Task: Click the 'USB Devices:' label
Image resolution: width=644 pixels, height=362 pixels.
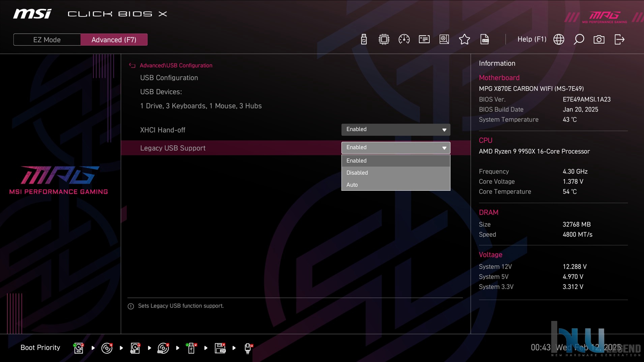Action: click(x=161, y=92)
